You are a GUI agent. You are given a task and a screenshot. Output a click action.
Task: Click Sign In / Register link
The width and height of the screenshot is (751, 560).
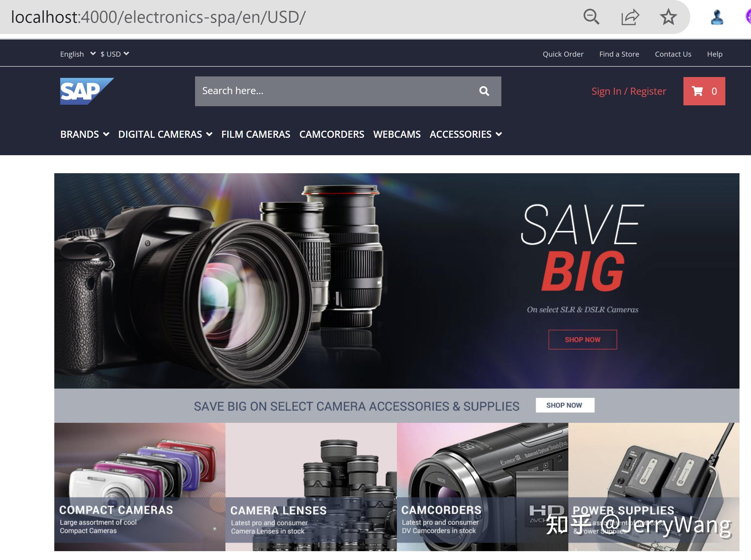tap(629, 91)
